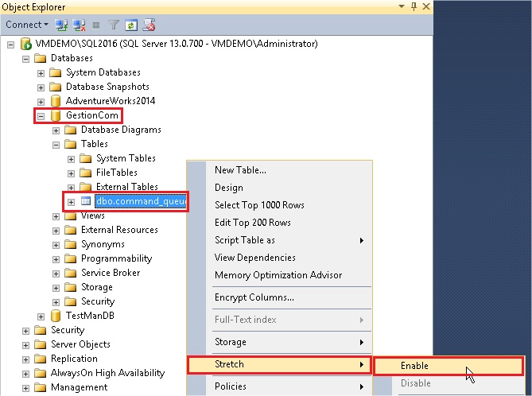
Task: Click the Connect Object Explorer icon
Action: point(61,25)
